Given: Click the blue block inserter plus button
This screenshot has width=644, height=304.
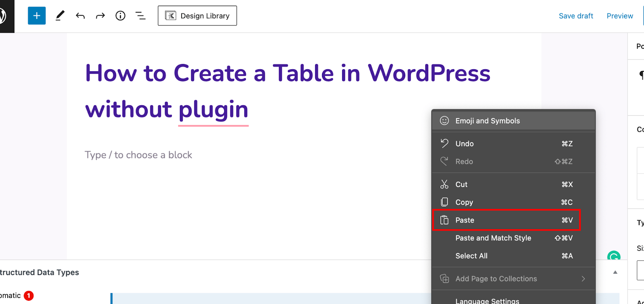Looking at the screenshot, I should tap(37, 16).
